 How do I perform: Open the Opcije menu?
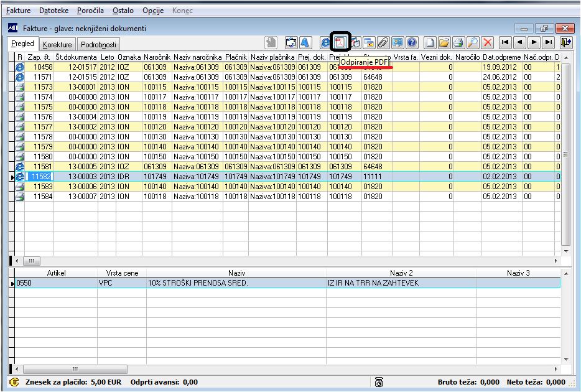[153, 11]
